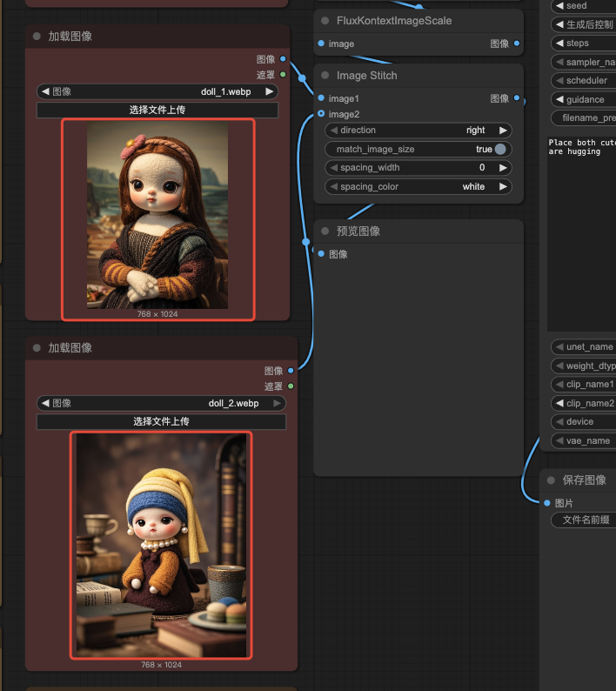This screenshot has height=691, width=616.
Task: Click the 图像 output port of FluxKontextImageScale
Action: 517,44
